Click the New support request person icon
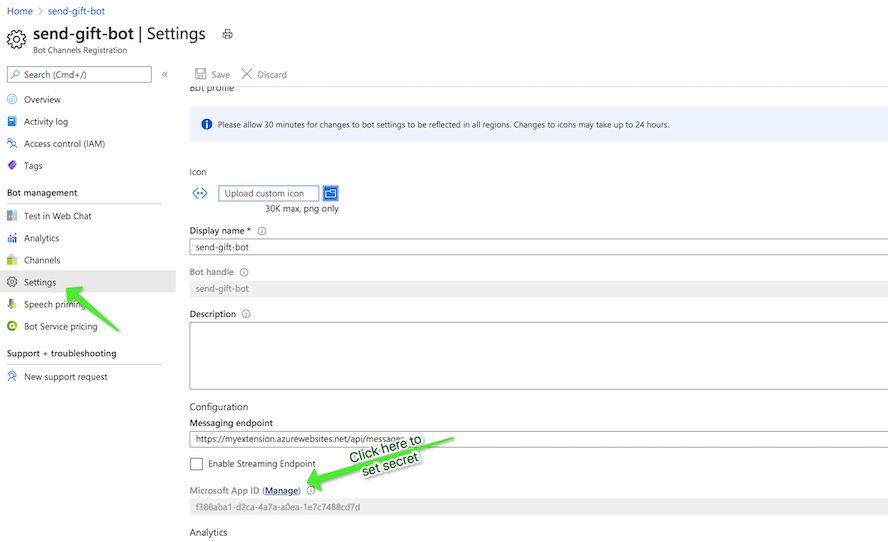Screen dimensions: 888x542 (x=12, y=376)
